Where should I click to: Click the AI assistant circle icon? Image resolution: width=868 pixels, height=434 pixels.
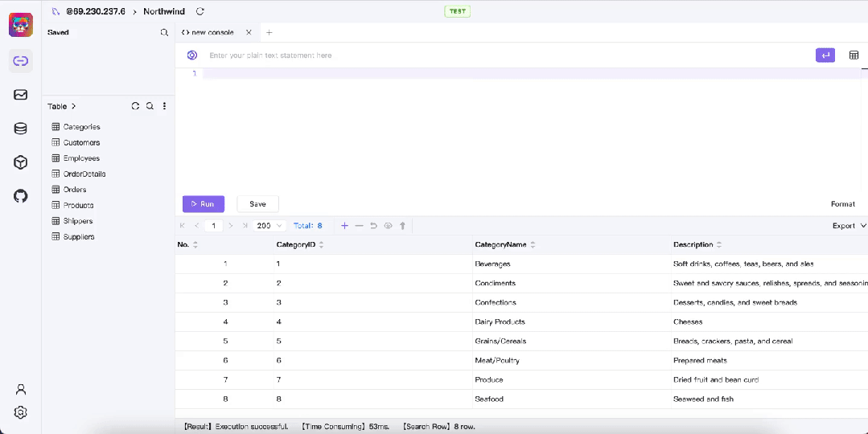(x=192, y=55)
